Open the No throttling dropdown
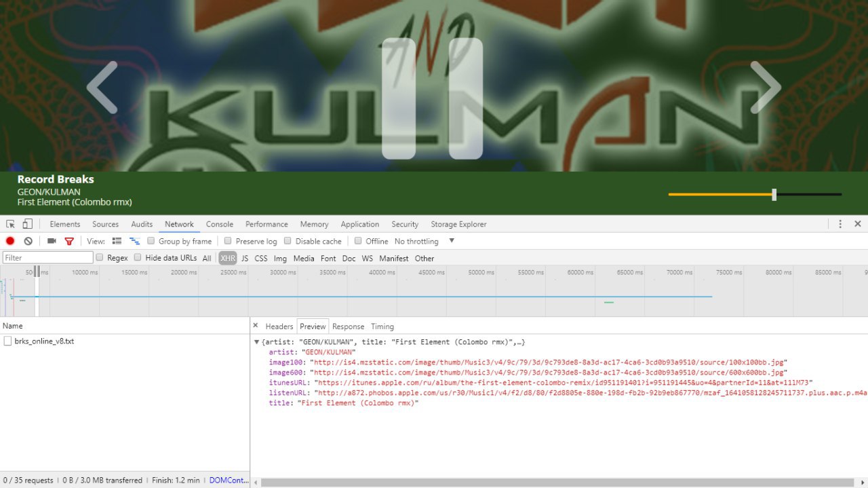Viewport: 868px width, 488px height. (425, 242)
